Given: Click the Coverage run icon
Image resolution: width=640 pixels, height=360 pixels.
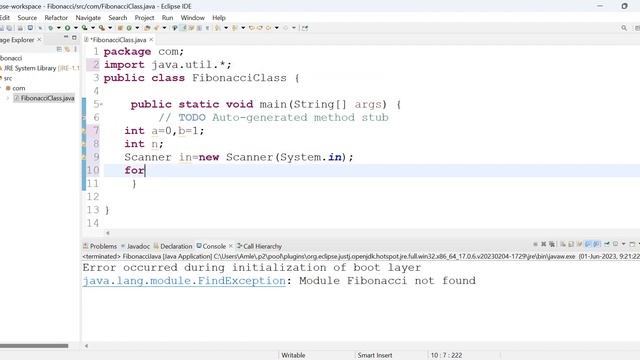Looking at the screenshot, I should point(84,28).
